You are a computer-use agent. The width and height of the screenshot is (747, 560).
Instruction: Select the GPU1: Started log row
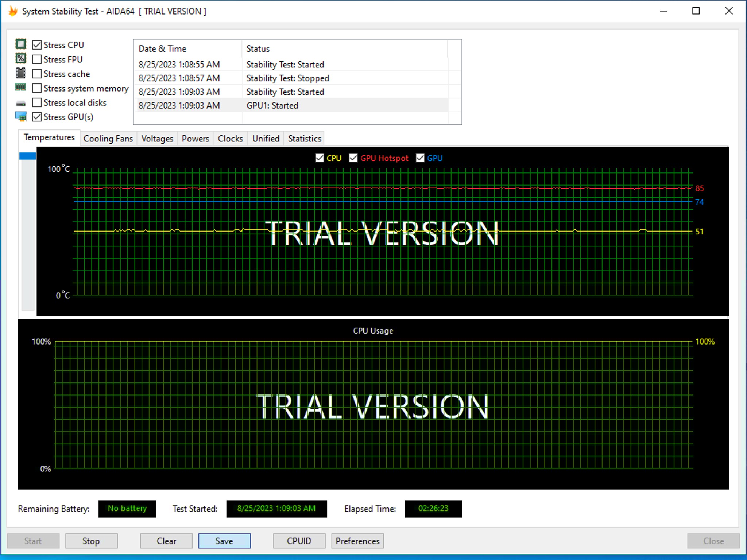click(x=272, y=105)
